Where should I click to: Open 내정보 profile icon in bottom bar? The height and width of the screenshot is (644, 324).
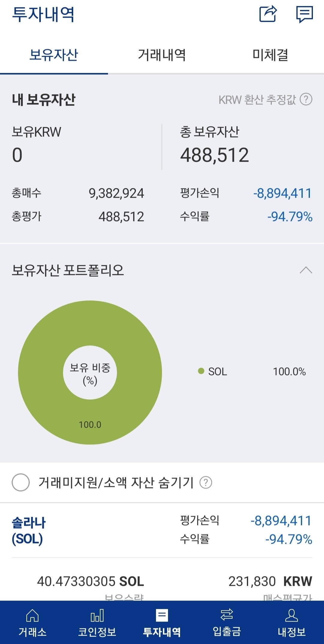pyautogui.click(x=292, y=624)
